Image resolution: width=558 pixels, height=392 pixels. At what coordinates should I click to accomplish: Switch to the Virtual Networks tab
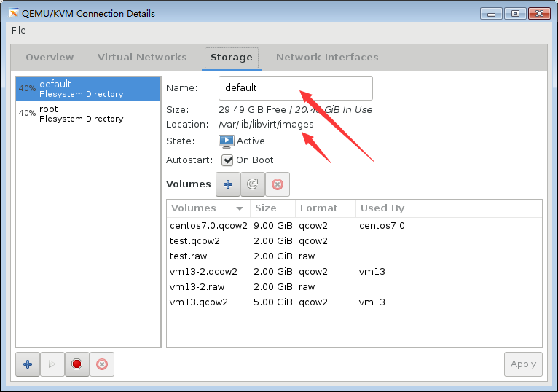(142, 58)
